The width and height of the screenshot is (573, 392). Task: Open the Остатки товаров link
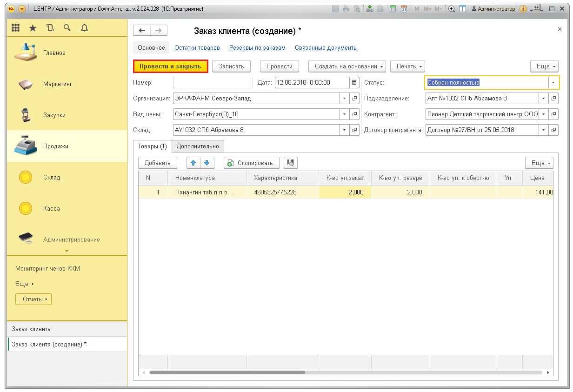pyautogui.click(x=197, y=48)
